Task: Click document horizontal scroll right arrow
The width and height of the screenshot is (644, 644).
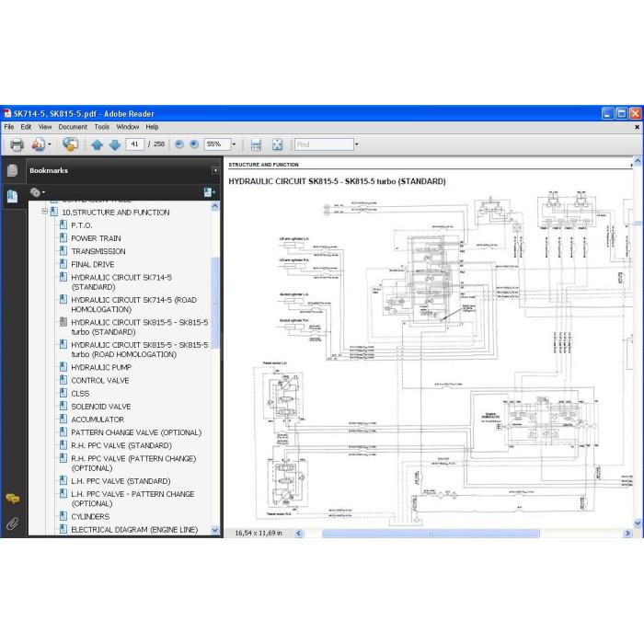Action: [627, 534]
